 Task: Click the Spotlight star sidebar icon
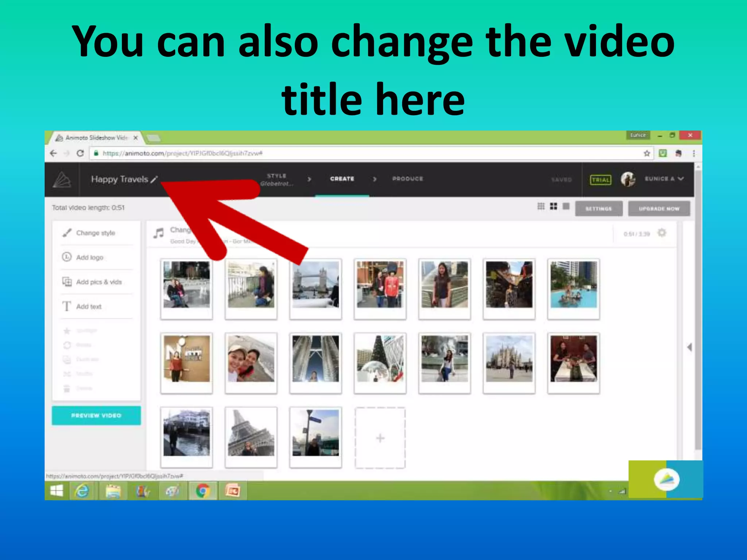[67, 331]
